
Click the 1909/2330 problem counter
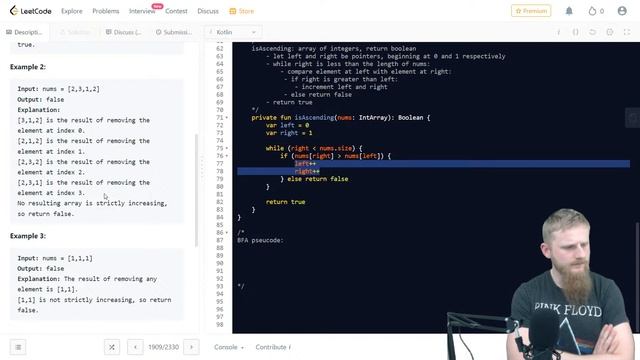(x=163, y=347)
